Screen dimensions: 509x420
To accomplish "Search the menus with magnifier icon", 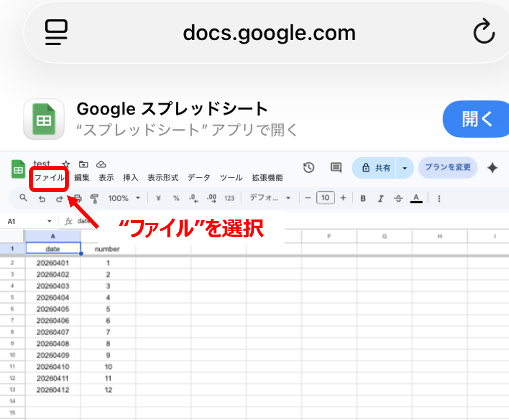I will pyautogui.click(x=23, y=198).
